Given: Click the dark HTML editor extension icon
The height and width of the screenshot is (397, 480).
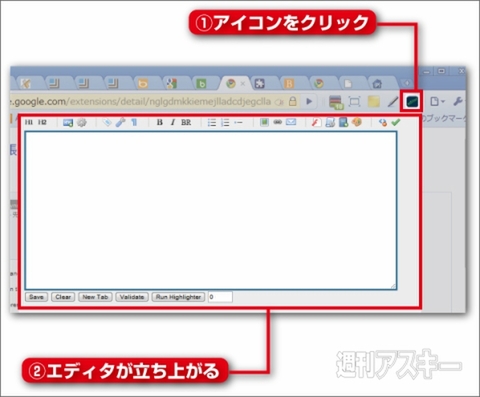Looking at the screenshot, I should 412,101.
